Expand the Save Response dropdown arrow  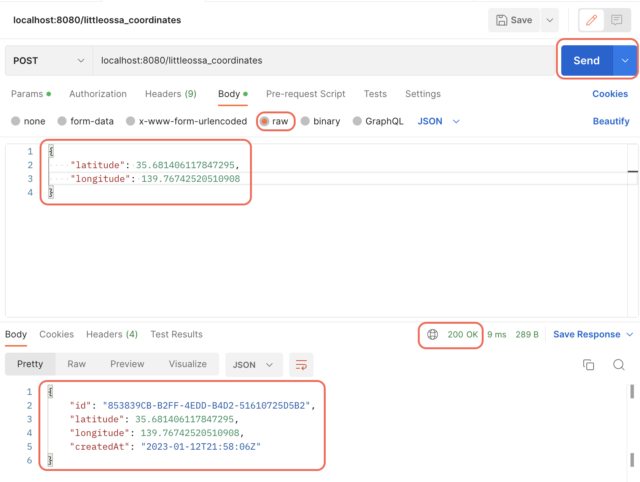[x=630, y=334]
